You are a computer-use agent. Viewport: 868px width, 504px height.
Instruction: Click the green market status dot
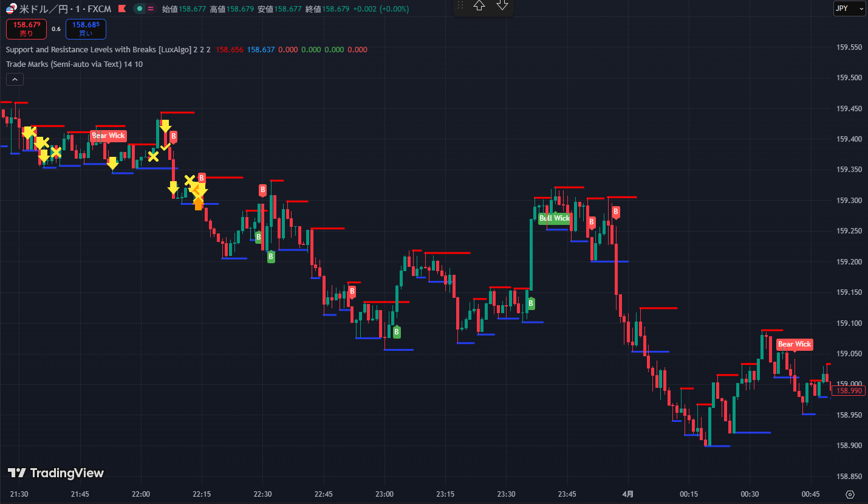click(x=140, y=9)
